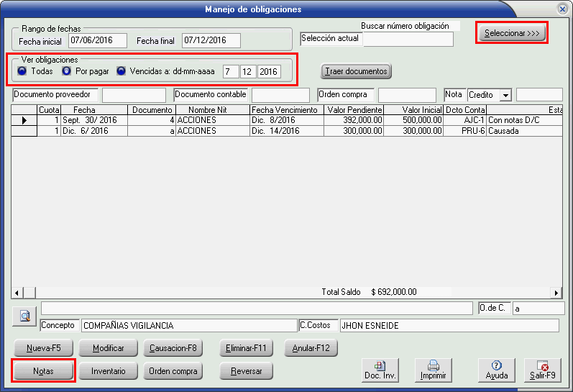
Task: Select the Todas radio option
Action: pos(22,71)
